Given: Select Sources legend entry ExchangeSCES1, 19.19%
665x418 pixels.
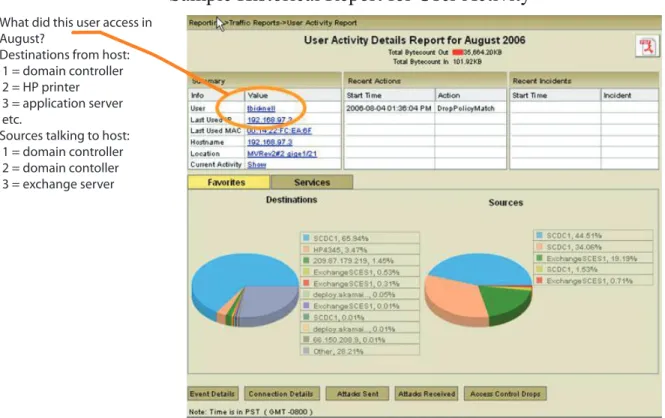Looking at the screenshot, I should [593, 258].
